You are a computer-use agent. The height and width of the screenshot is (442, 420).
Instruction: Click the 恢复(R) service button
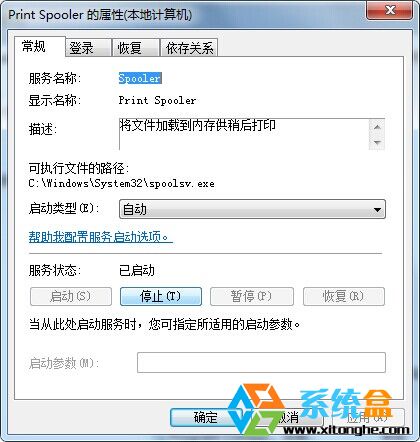pos(344,296)
